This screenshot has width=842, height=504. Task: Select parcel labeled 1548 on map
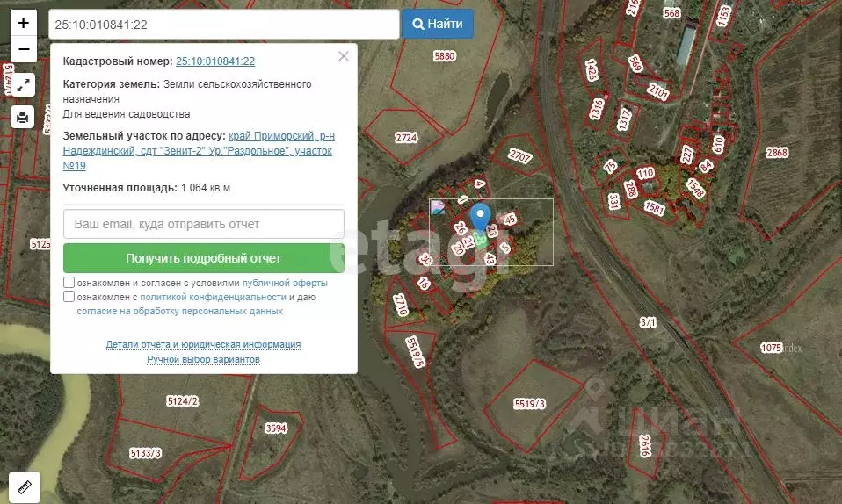coord(695,188)
